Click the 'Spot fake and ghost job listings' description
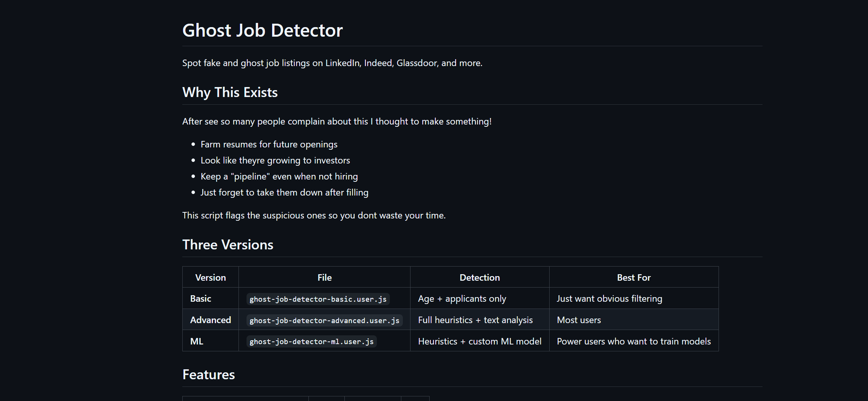The width and height of the screenshot is (868, 401). 332,63
